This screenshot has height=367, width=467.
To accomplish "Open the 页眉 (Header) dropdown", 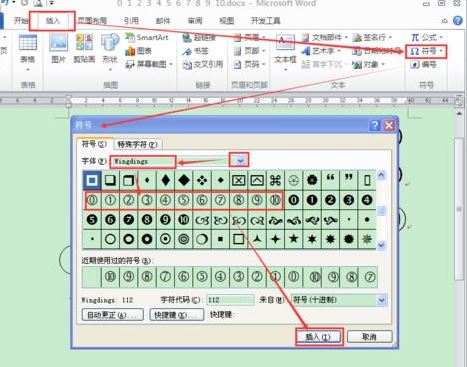I will point(249,37).
